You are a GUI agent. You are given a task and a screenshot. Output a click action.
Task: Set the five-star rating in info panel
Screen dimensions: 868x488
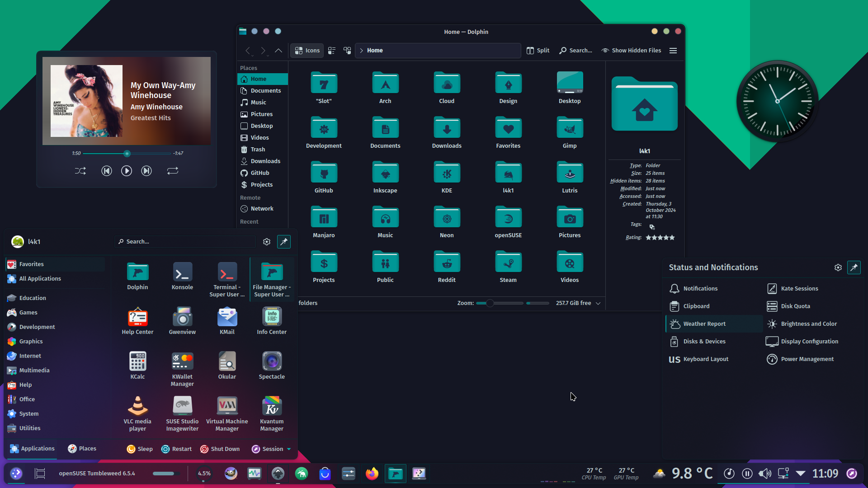click(x=672, y=238)
